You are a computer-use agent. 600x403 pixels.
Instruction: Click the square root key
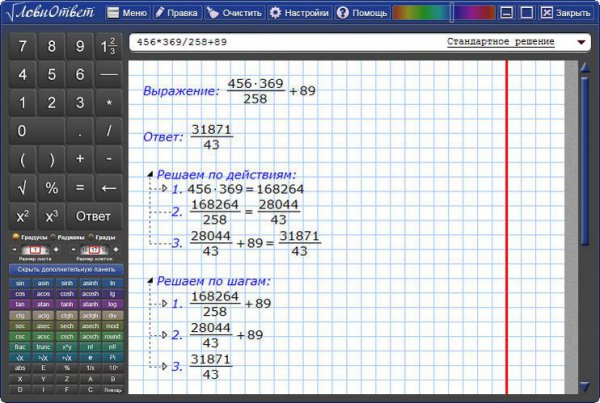[x=23, y=188]
